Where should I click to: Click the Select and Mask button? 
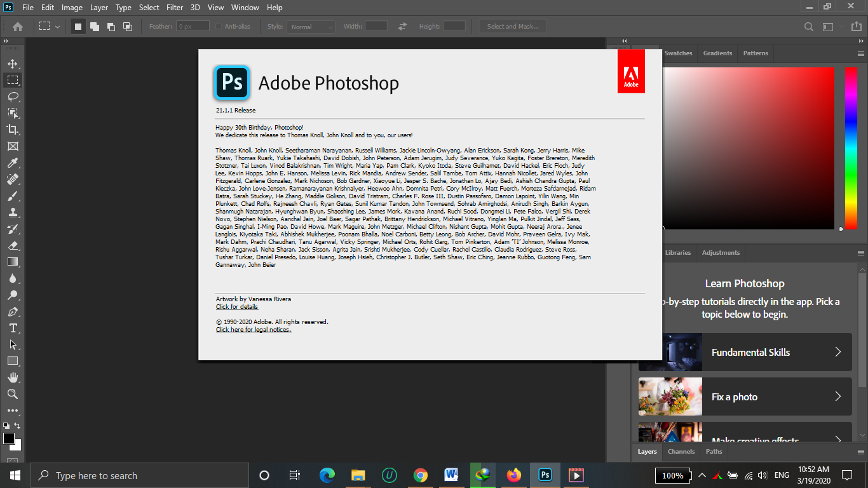click(x=513, y=27)
